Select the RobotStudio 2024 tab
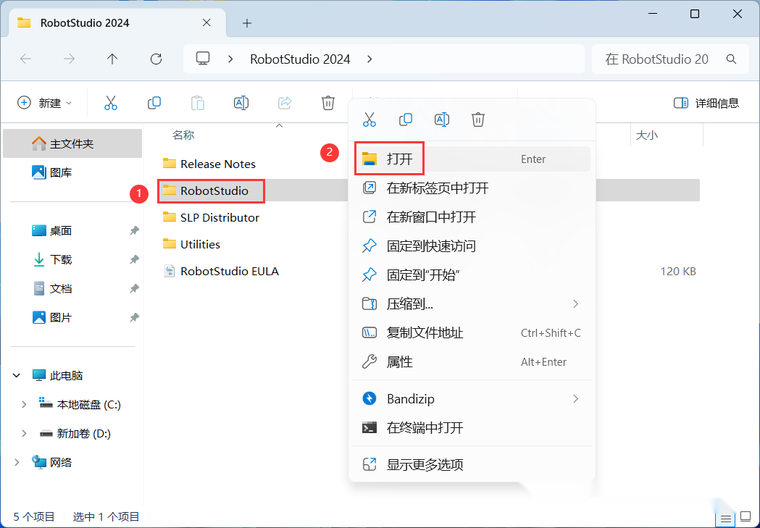 117,23
